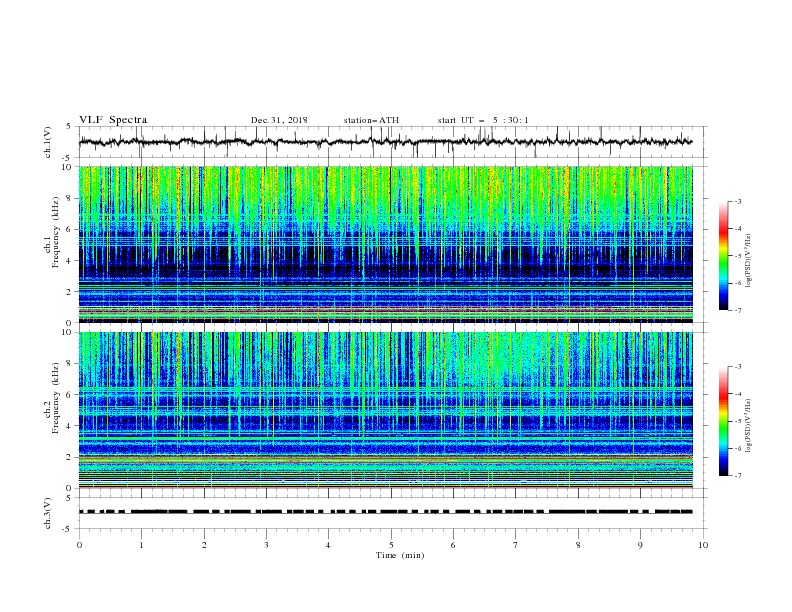Click time axis tick label 5
Screen dimensions: 792x612
(x=391, y=545)
